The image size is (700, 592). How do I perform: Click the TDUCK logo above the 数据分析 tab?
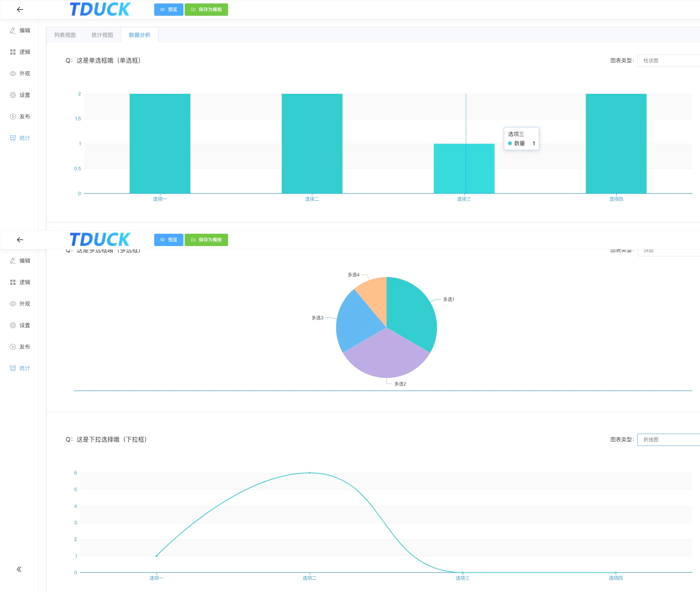tap(100, 10)
